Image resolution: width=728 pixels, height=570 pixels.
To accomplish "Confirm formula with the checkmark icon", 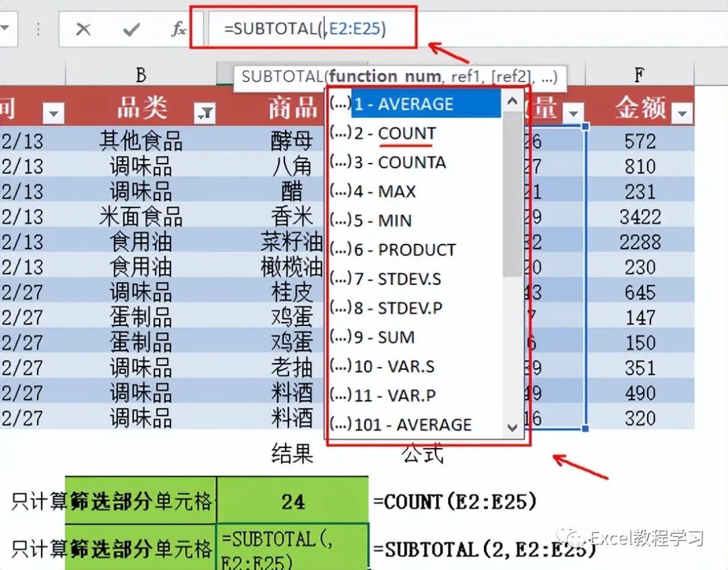I will point(131,29).
